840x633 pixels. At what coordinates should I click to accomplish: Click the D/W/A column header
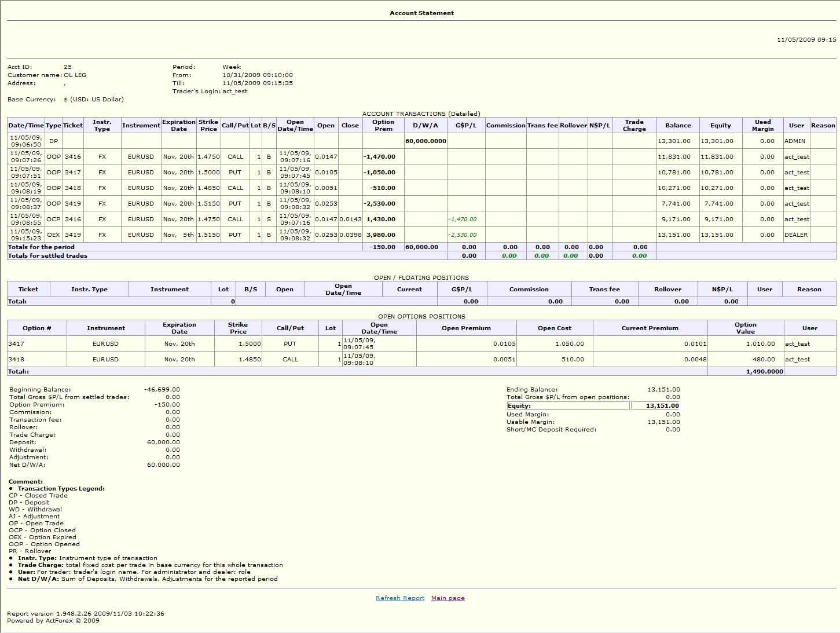[425, 126]
